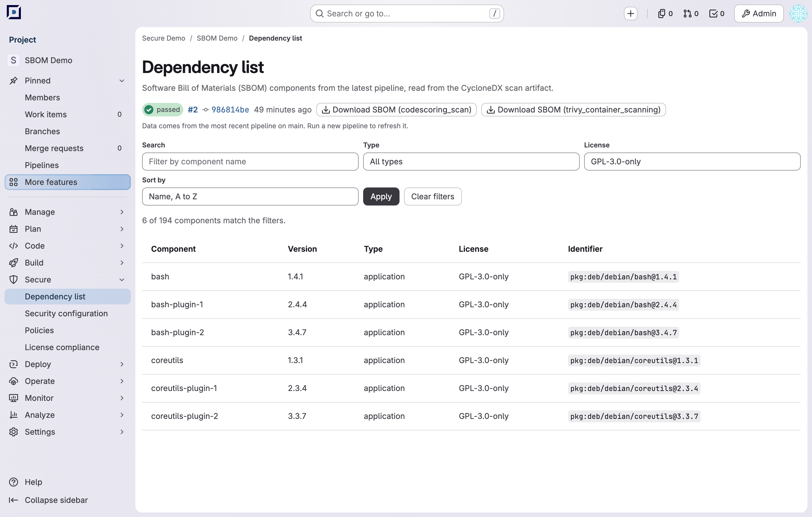The image size is (812, 517).
Task: Open the create new plus menu
Action: coord(630,14)
